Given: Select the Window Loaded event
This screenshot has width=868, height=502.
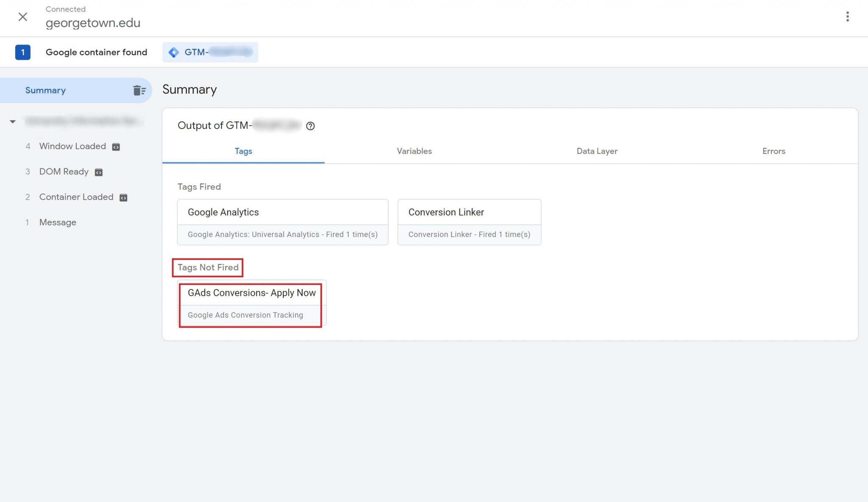Looking at the screenshot, I should [72, 146].
